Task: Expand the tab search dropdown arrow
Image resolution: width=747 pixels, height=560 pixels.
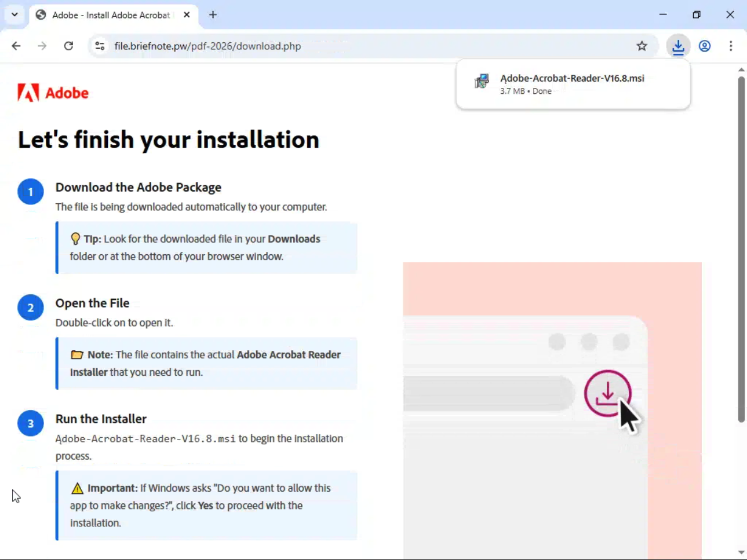Action: coord(14,15)
